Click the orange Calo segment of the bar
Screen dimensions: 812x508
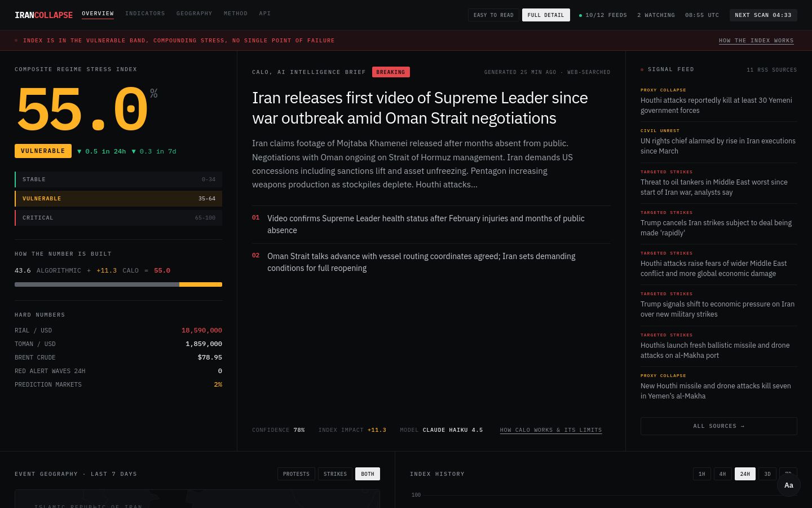click(201, 284)
